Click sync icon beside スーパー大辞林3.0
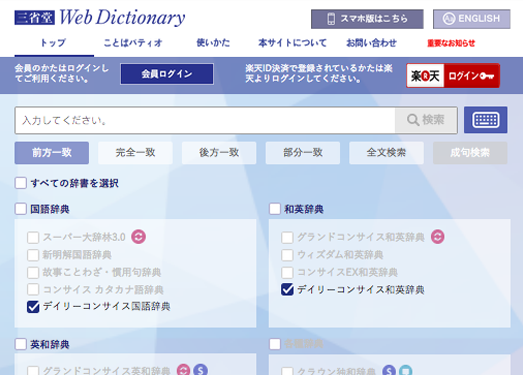Image resolution: width=523 pixels, height=375 pixels. point(138,237)
